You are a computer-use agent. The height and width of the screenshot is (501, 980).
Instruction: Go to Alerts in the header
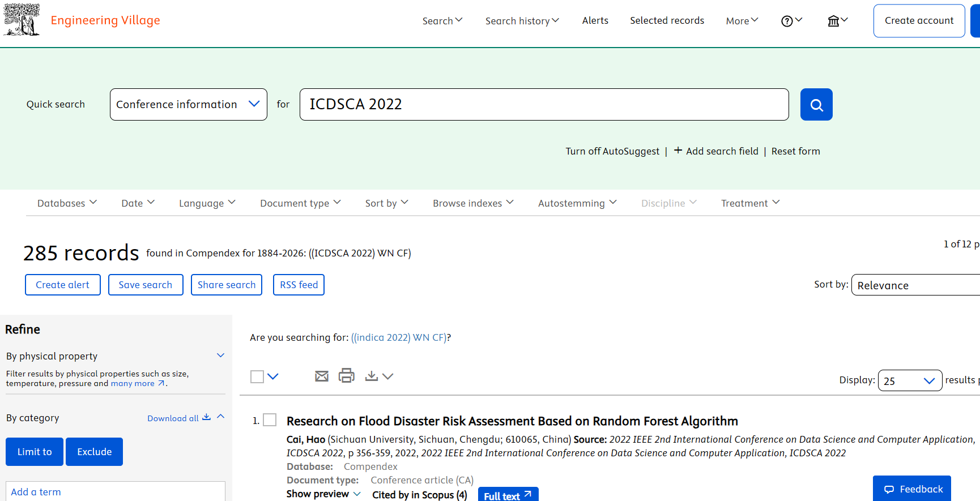coord(595,20)
